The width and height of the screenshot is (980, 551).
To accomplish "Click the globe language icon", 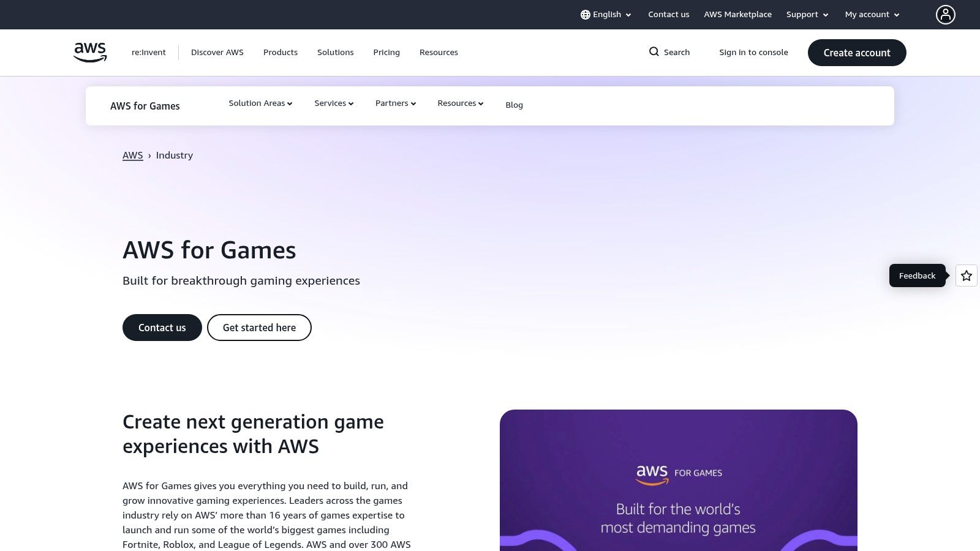I will coord(586,14).
